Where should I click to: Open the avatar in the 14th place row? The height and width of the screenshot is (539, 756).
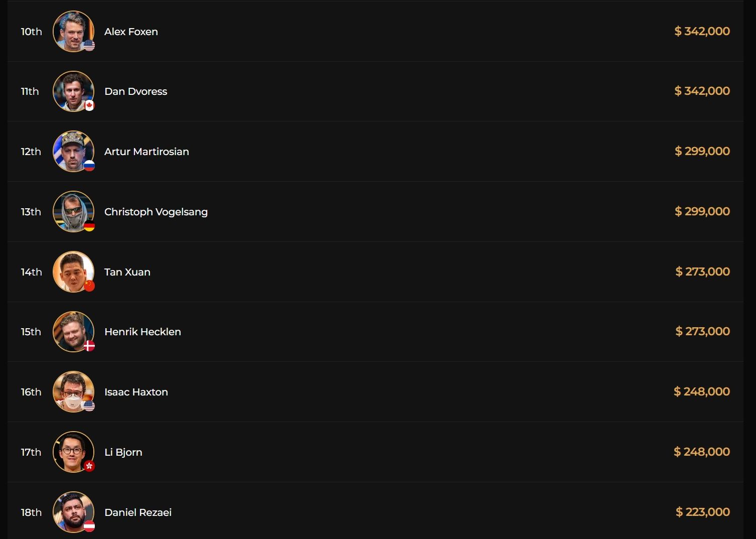click(x=73, y=272)
